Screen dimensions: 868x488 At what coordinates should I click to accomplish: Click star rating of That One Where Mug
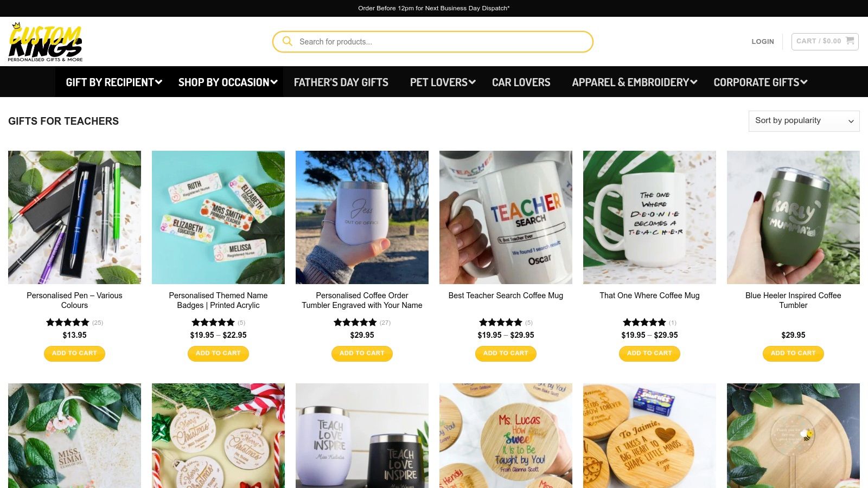coord(644,322)
